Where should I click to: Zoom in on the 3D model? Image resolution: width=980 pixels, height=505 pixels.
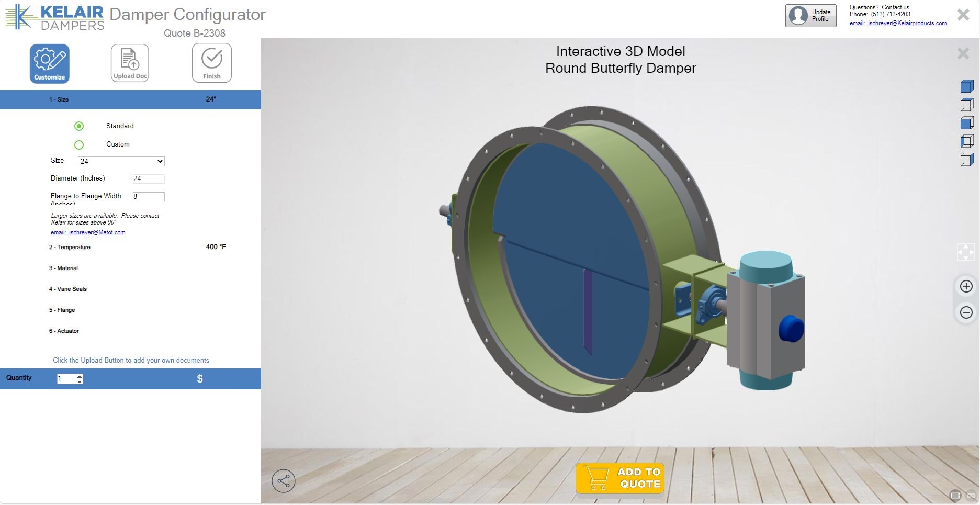coord(966,286)
